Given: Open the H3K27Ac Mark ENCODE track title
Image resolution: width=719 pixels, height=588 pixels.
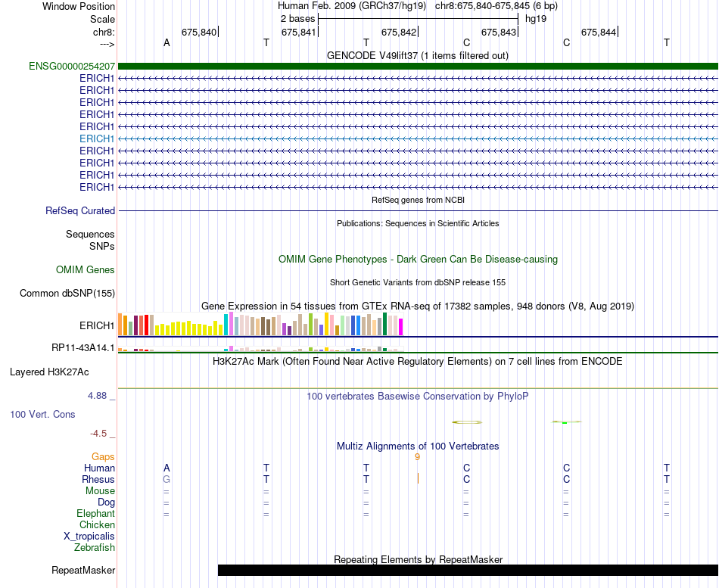Looking at the screenshot, I should click(418, 362).
